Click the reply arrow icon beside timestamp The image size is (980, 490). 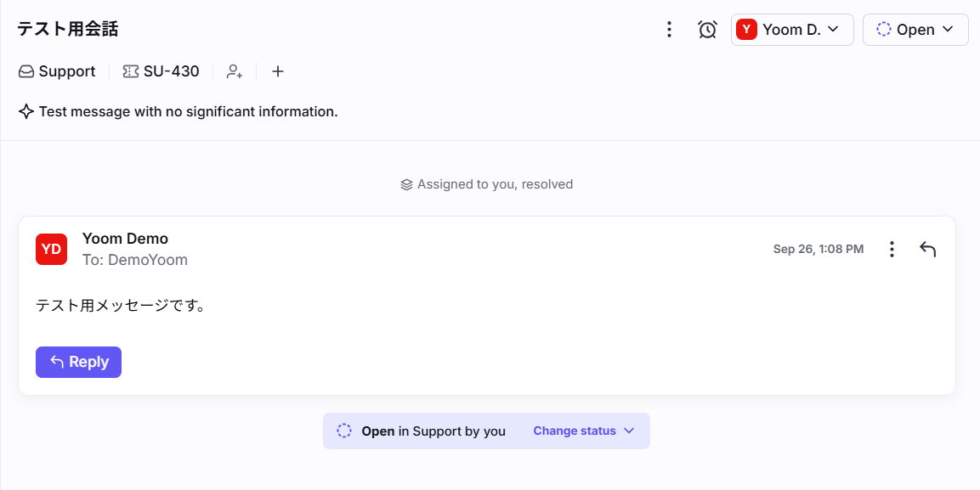tap(927, 249)
